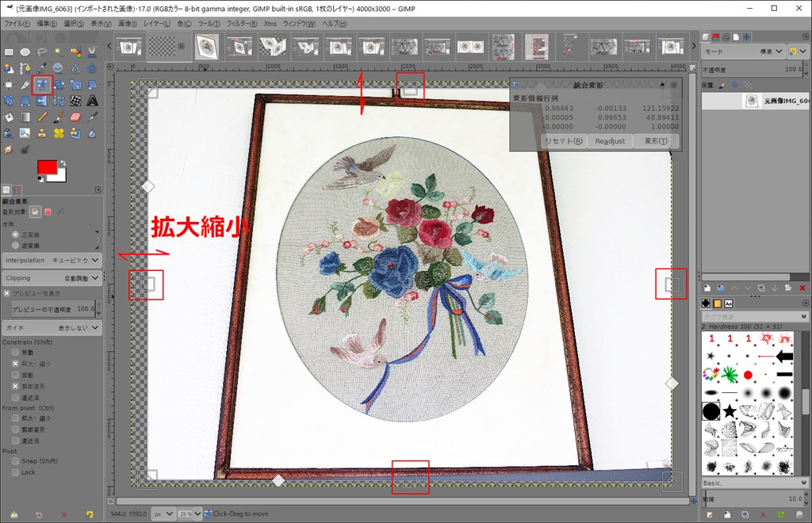Toggle プレビューを表示 checkbox
The image size is (812, 523).
point(6,293)
